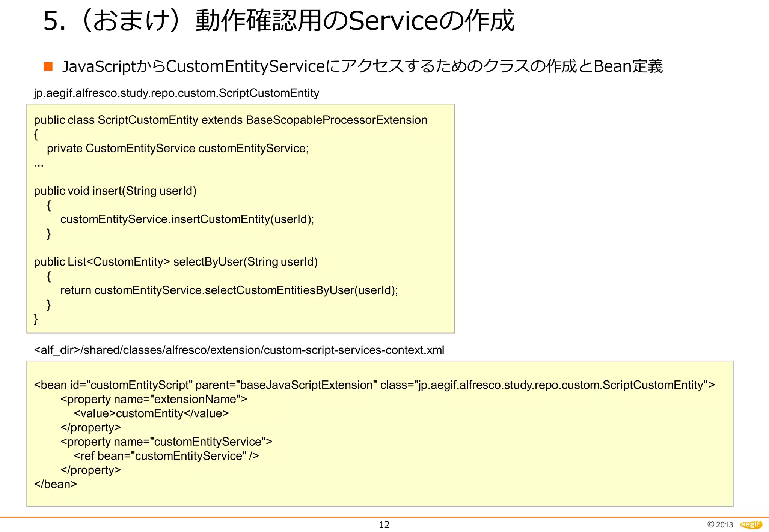Click the class path 'jp.aegif.alfresco.study.repo.custom.ScriptCustomEntity' label
769x532 pixels.
coord(176,93)
